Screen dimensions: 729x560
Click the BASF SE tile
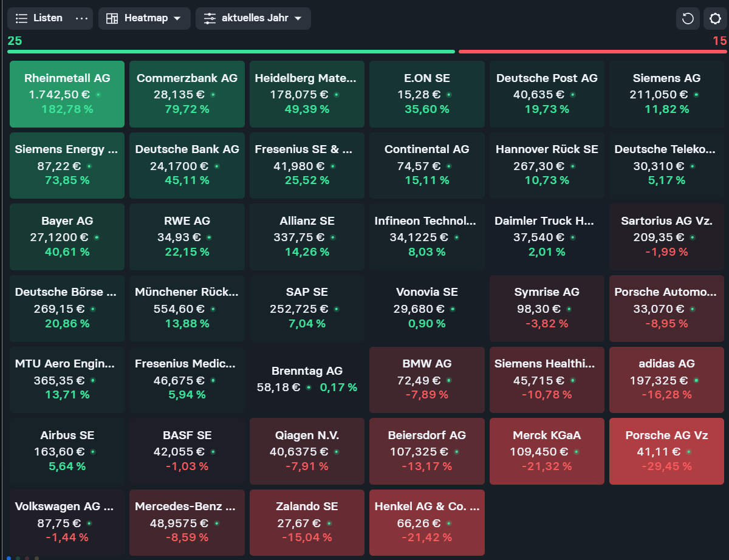coord(187,451)
